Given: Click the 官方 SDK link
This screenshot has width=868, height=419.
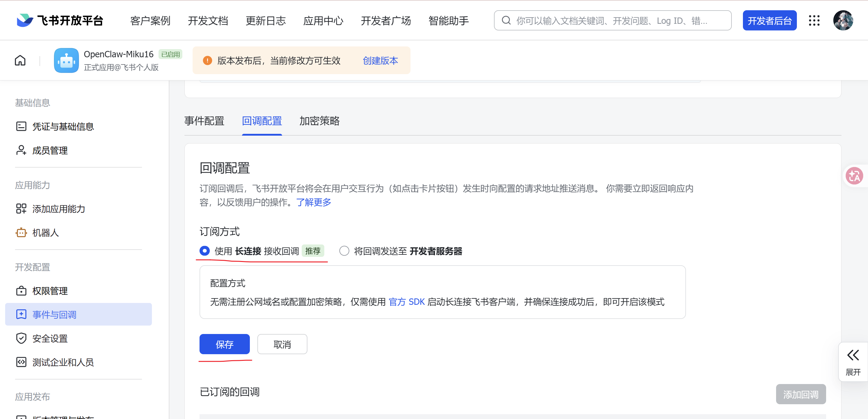Looking at the screenshot, I should [x=406, y=302].
